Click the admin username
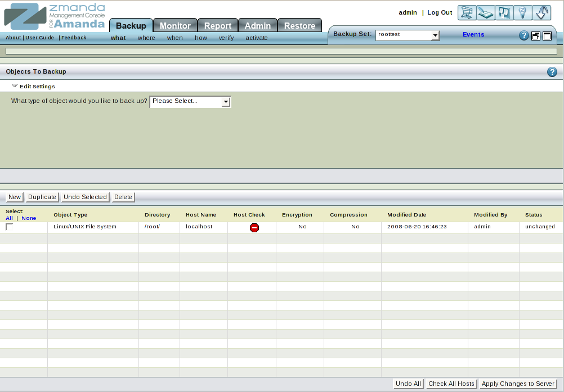 [408, 12]
